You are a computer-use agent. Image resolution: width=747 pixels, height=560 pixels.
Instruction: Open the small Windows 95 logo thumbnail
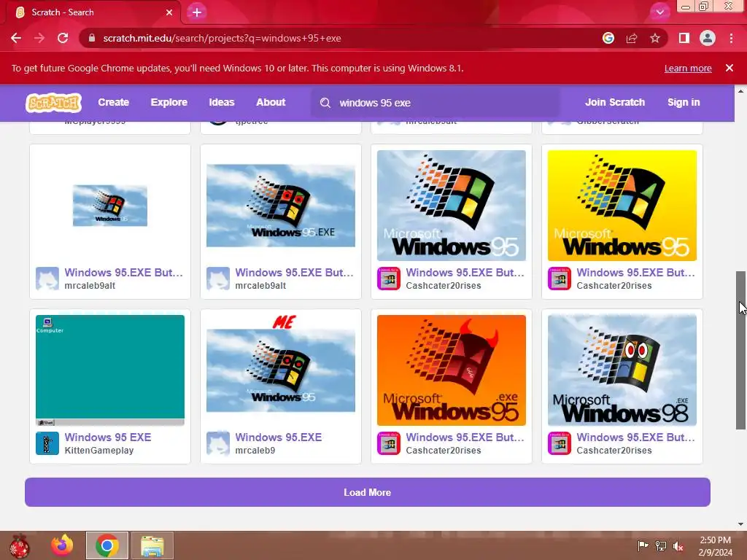pyautogui.click(x=110, y=206)
